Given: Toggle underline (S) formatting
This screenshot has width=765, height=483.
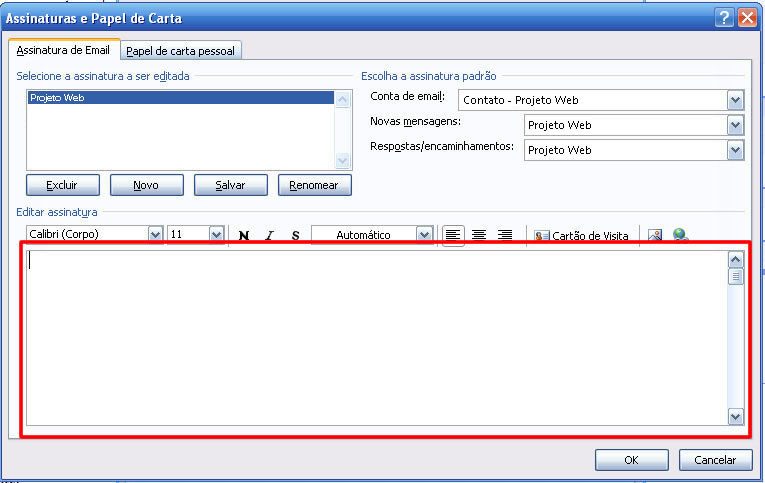Looking at the screenshot, I should coord(295,235).
